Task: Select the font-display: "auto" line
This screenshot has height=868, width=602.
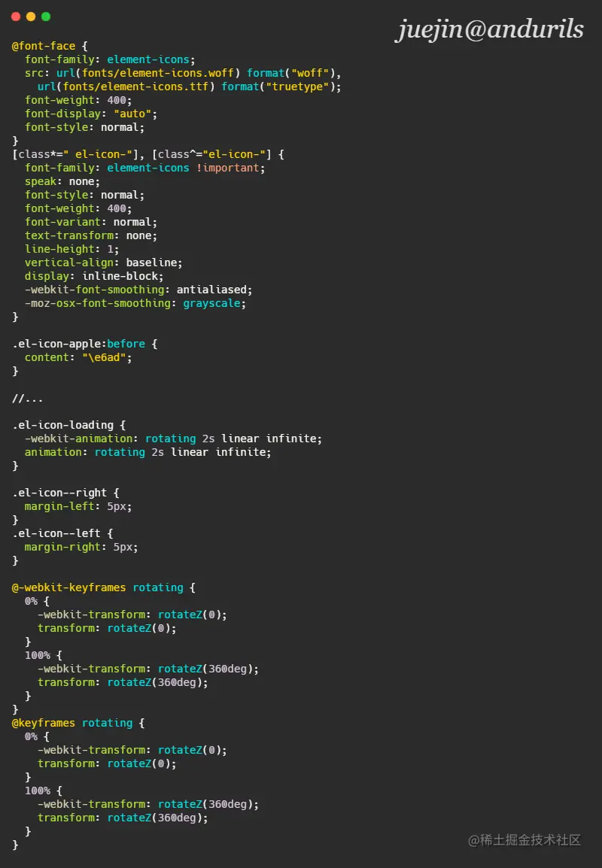Action: (x=91, y=114)
